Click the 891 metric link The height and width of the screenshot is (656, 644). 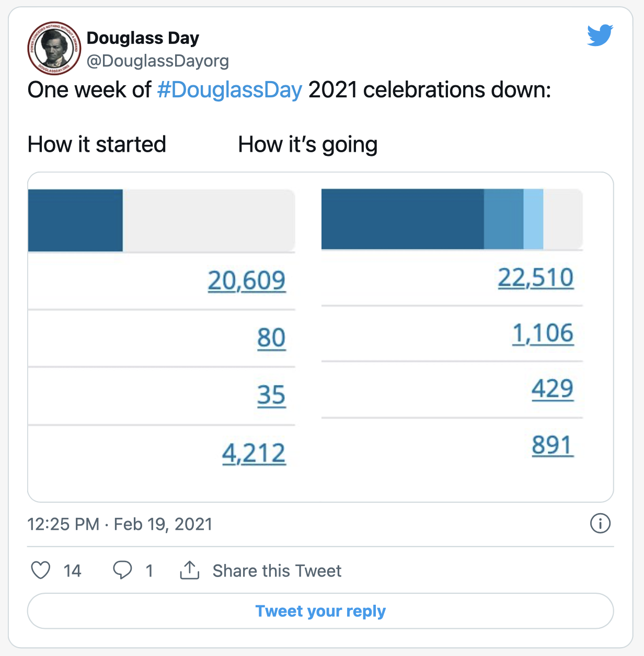[553, 444]
